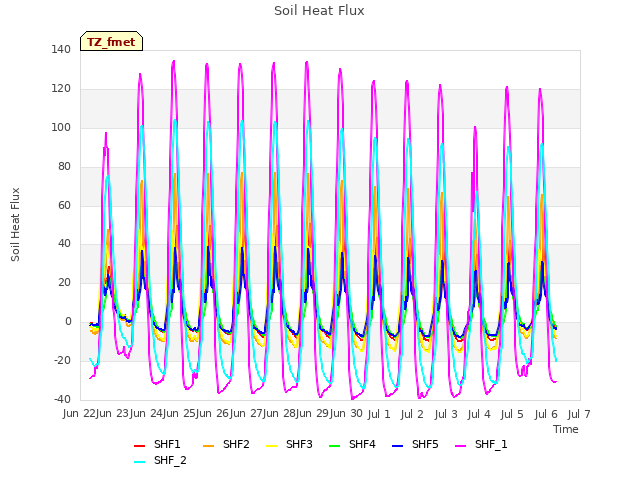Click the 40 y-axis tick label

pos(64,244)
